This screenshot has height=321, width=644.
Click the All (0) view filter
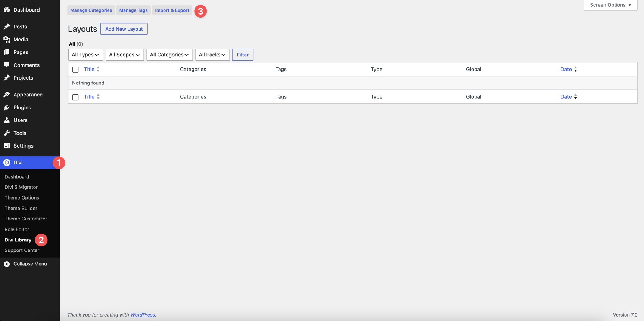click(76, 44)
